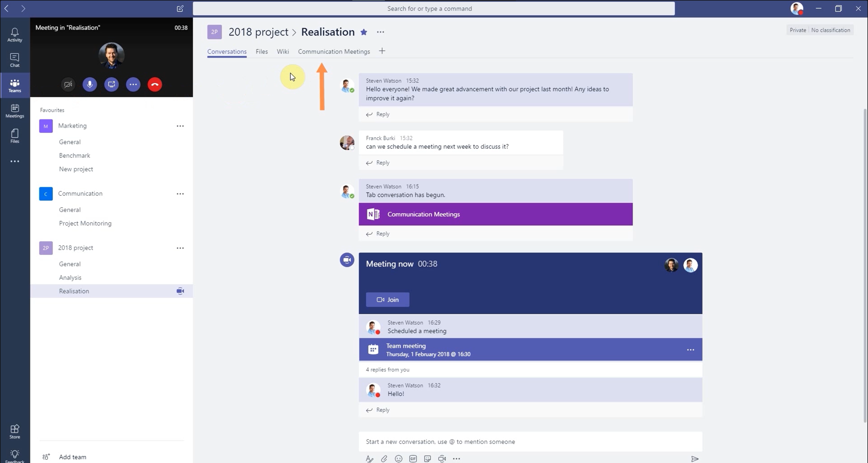868x463 pixels.
Task: Share your screen in the meeting panel
Action: (x=111, y=84)
